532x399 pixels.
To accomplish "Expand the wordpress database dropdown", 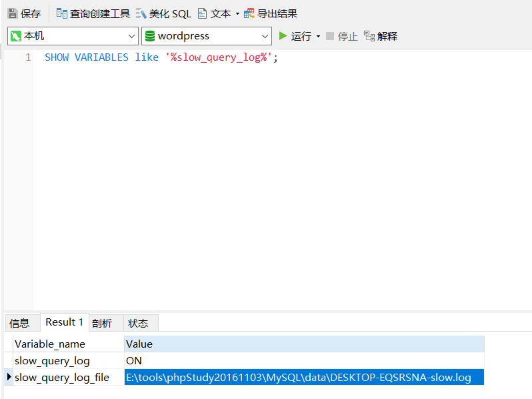I will (265, 36).
